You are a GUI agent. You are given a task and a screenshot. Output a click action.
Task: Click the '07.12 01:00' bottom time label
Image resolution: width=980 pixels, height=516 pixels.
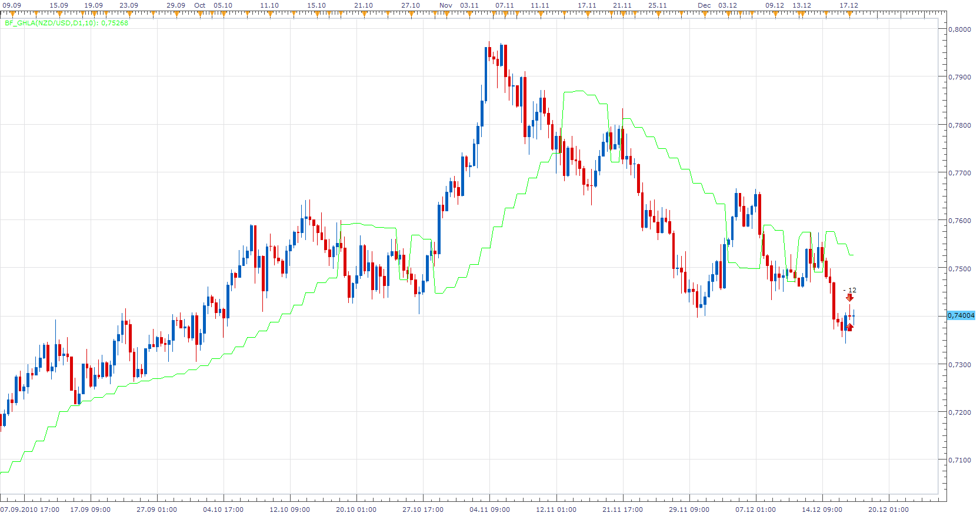[756, 510]
